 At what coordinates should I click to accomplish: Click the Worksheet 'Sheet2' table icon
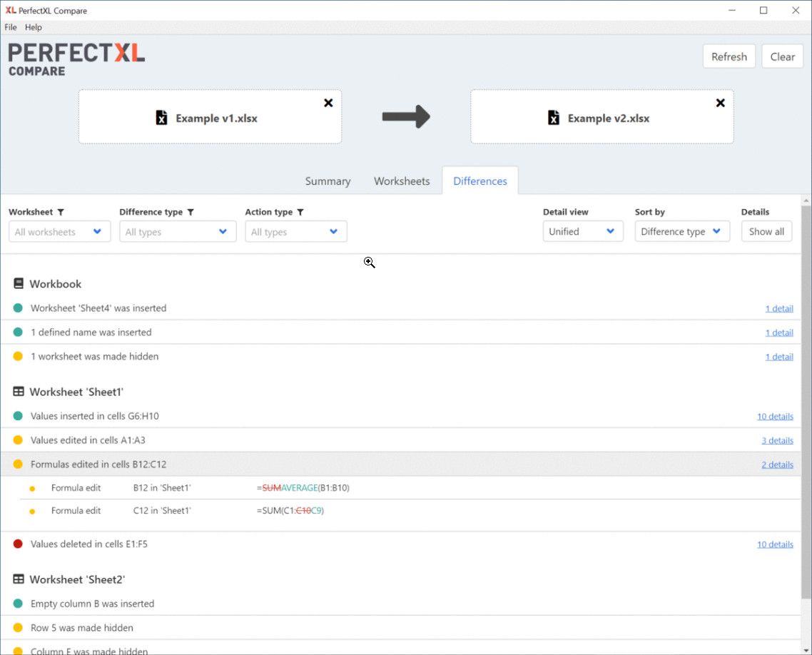[19, 579]
